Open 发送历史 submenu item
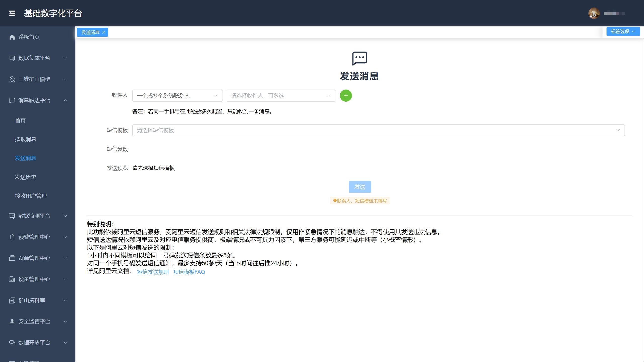Viewport: 644px width, 362px height. pyautogui.click(x=26, y=177)
